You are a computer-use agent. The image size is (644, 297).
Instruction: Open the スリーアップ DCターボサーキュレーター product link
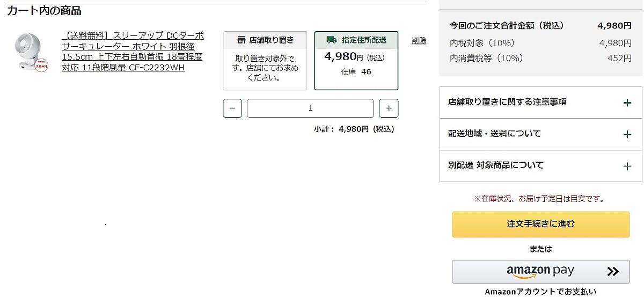pos(133,52)
